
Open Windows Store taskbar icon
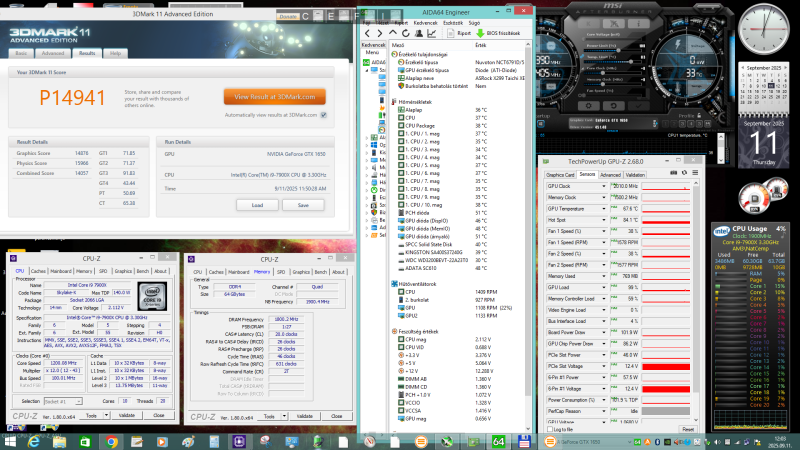click(x=85, y=442)
